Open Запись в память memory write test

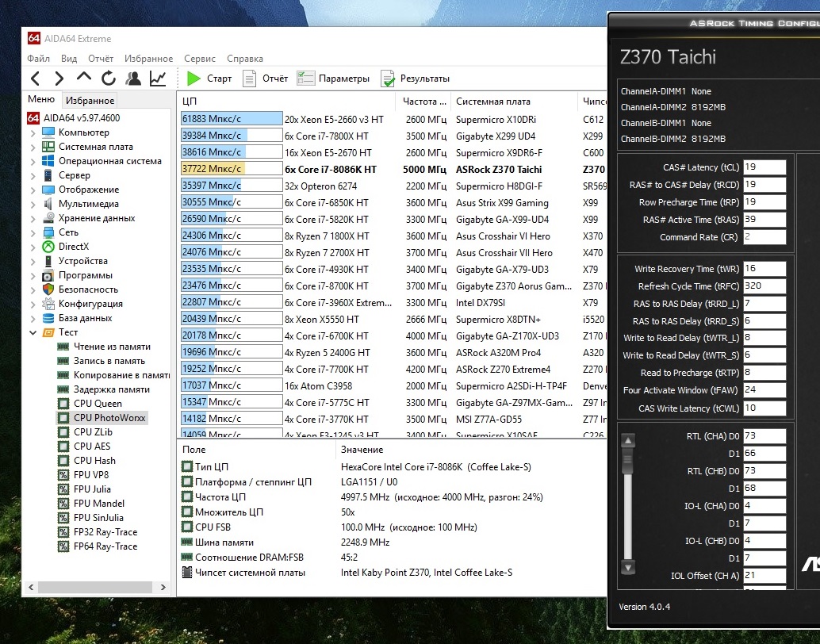109,361
